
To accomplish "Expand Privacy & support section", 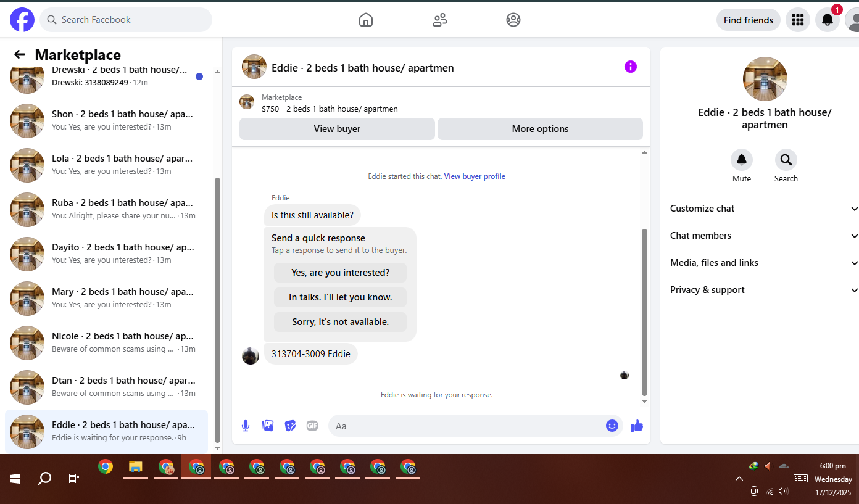I will click(764, 290).
